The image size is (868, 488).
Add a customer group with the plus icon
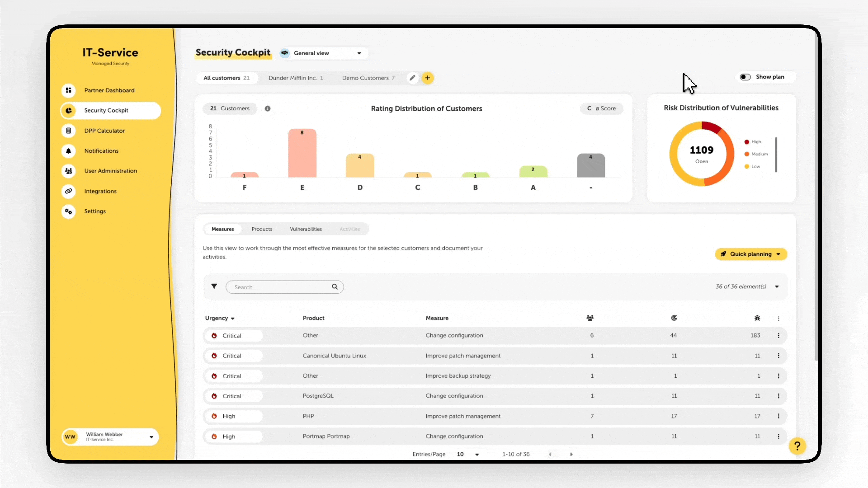[428, 78]
